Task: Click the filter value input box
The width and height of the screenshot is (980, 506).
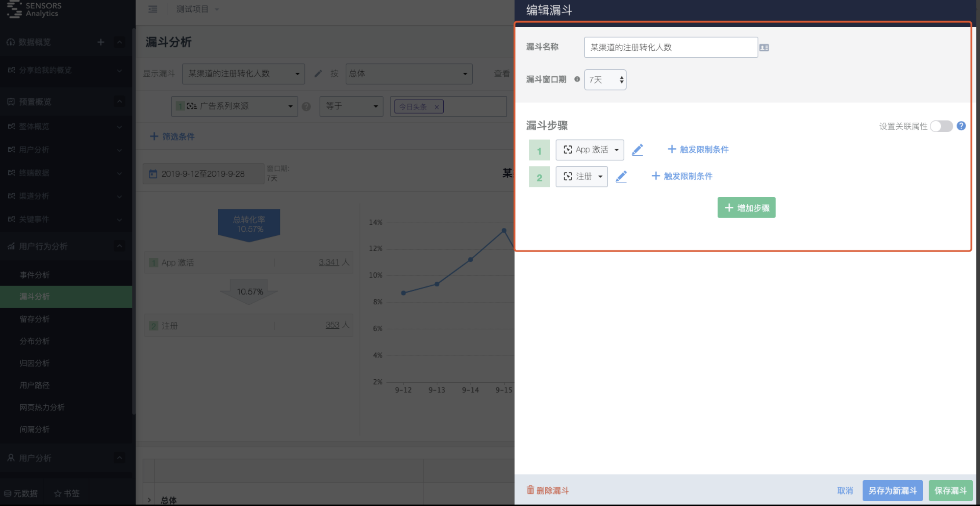Action: [448, 106]
